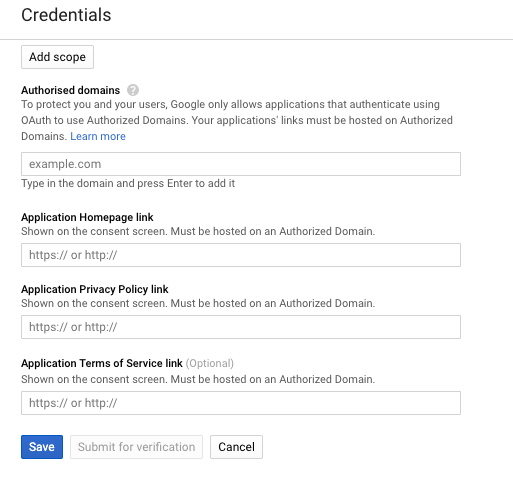The image size is (513, 478).
Task: Click the Add scope button
Action: [57, 57]
